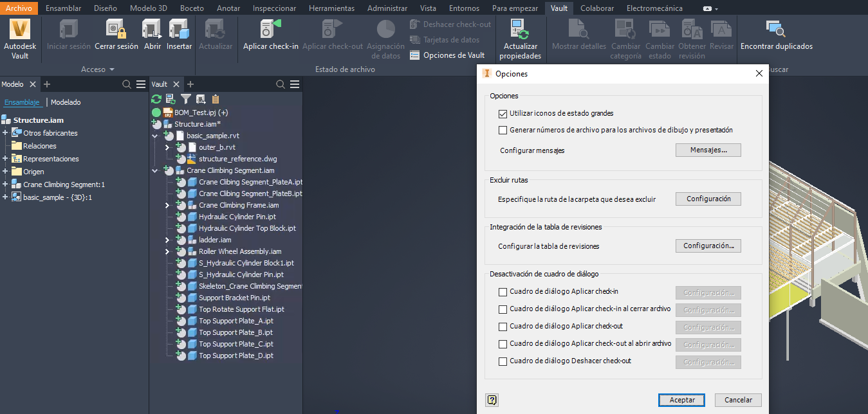Refresh the Vault browser with green arrows
The image size is (868, 414).
coord(156,99)
